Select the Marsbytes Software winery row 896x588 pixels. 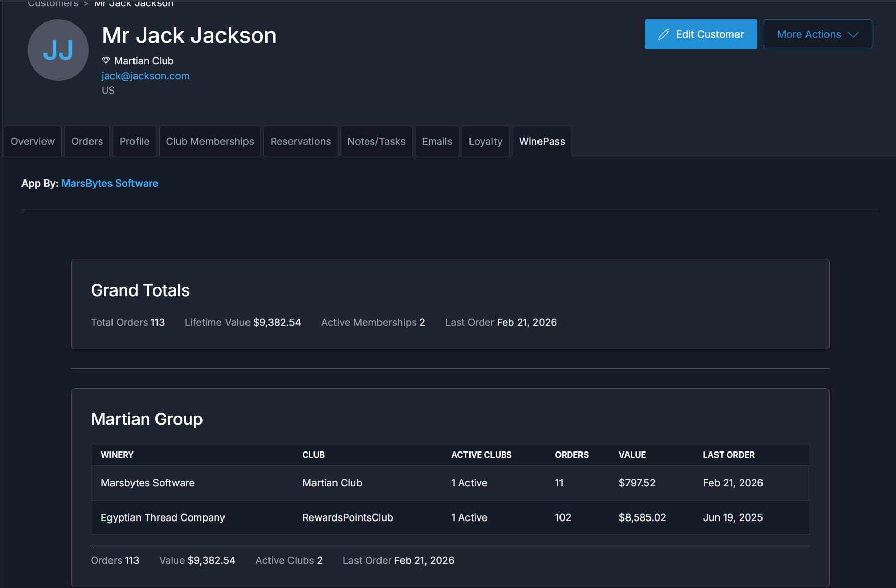coord(147,483)
